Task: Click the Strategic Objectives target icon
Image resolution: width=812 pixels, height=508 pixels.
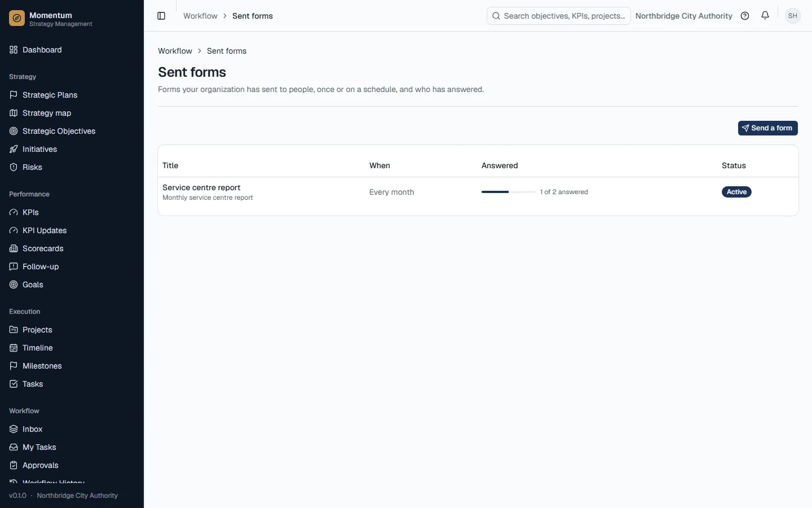Action: pos(14,131)
